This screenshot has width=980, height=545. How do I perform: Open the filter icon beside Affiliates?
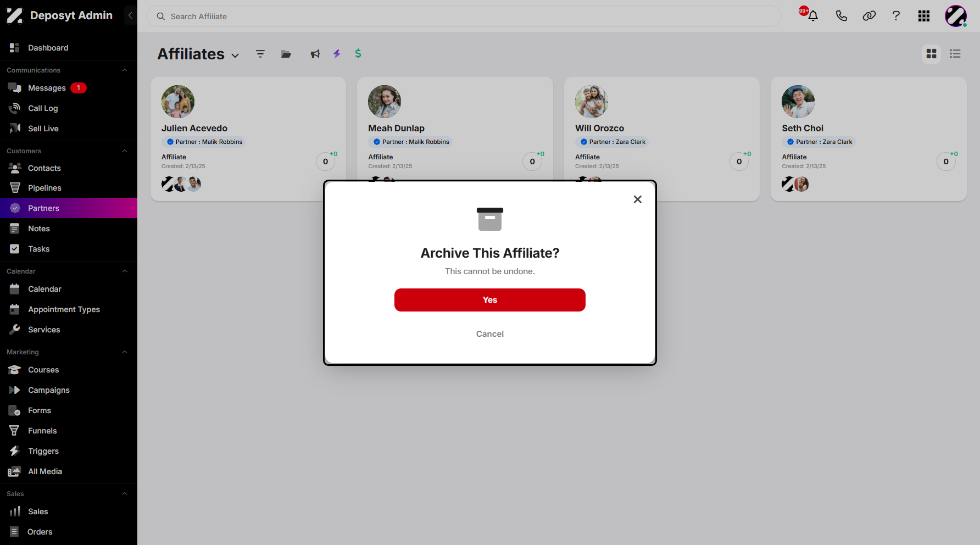tap(260, 54)
